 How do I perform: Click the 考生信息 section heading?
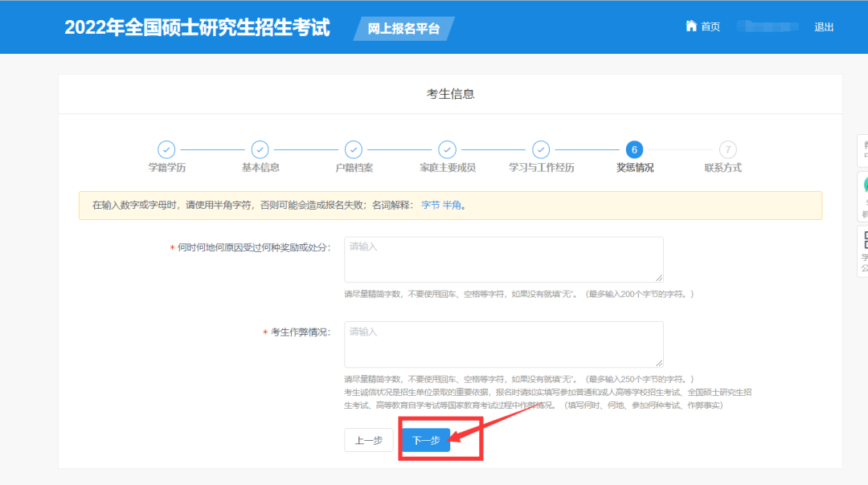[450, 94]
